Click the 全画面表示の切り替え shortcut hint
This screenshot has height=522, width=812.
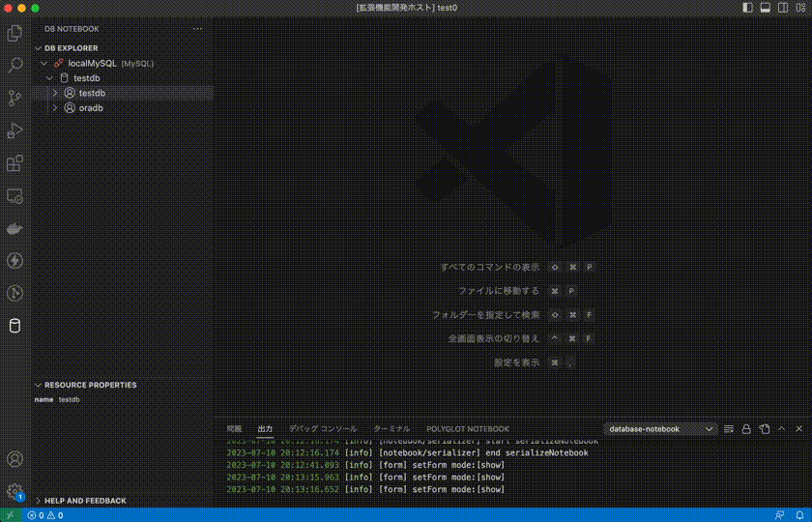(x=494, y=338)
